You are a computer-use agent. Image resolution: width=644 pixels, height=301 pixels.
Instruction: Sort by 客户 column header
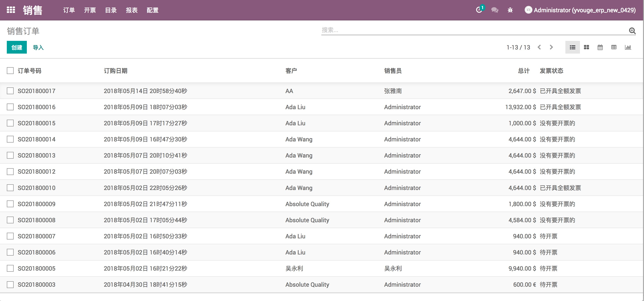[291, 71]
